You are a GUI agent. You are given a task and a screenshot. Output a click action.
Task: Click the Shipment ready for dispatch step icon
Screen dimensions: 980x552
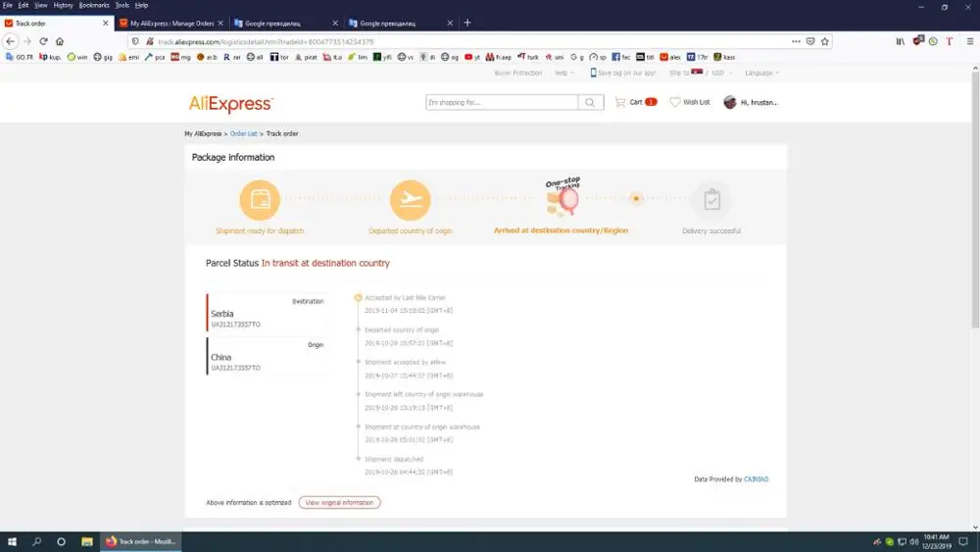260,200
